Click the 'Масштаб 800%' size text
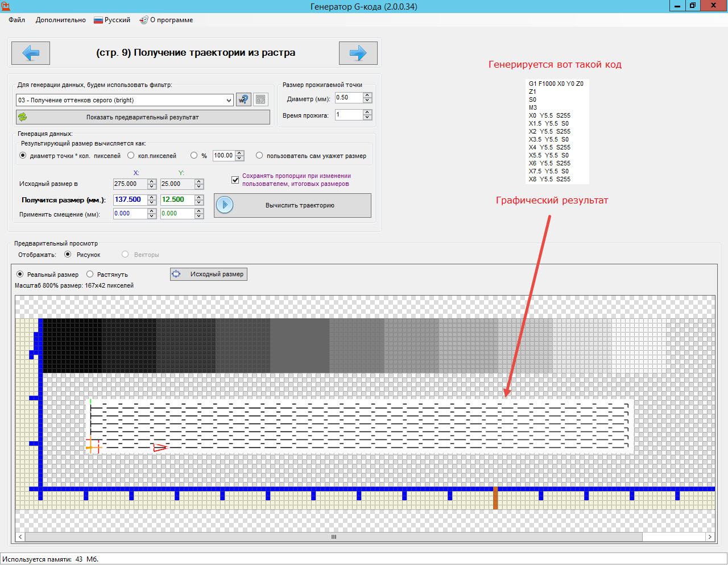The width and height of the screenshot is (728, 565). pos(74,285)
